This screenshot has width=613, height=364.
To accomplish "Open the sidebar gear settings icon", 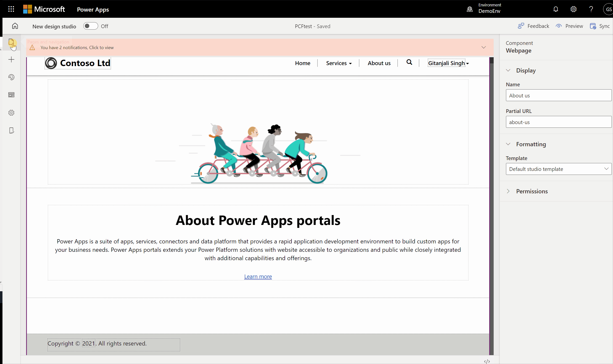I will 11,113.
